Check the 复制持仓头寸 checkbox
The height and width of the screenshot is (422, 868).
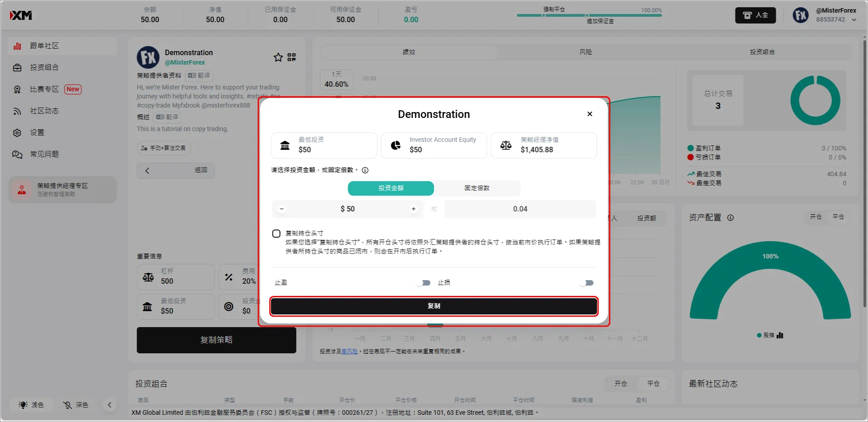pos(276,234)
